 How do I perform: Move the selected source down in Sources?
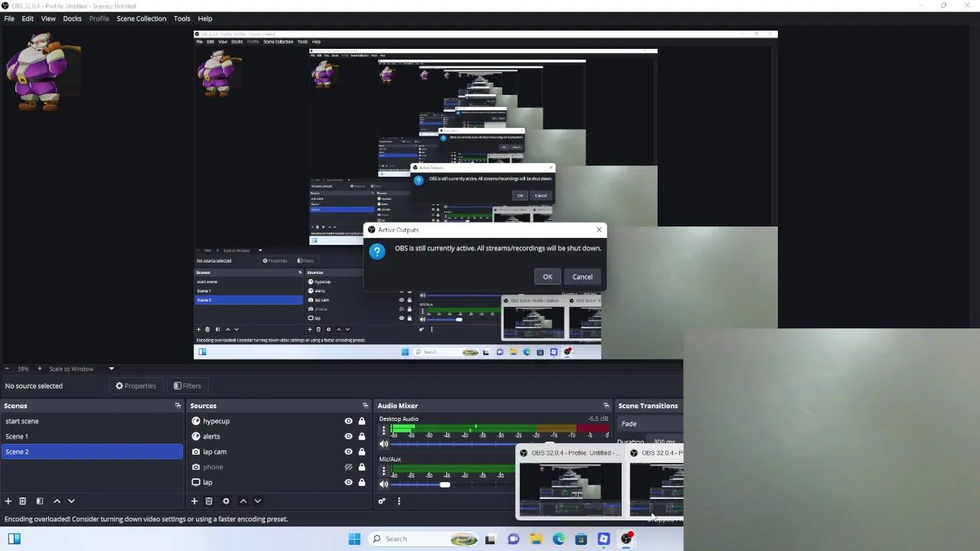tap(257, 501)
